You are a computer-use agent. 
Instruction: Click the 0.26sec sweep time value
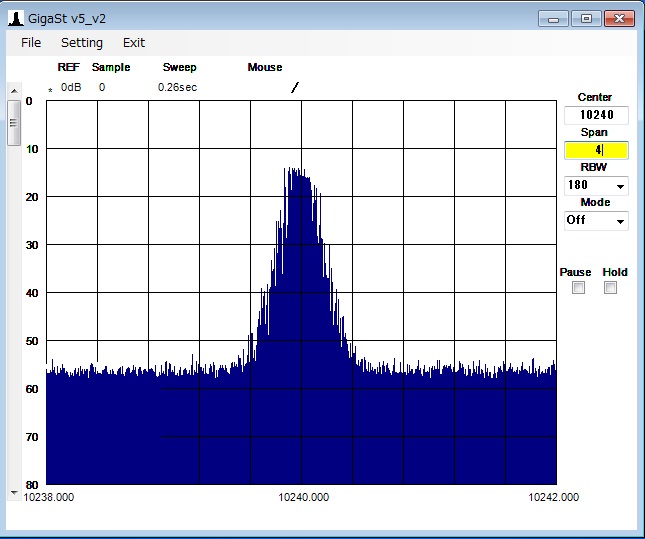click(177, 87)
